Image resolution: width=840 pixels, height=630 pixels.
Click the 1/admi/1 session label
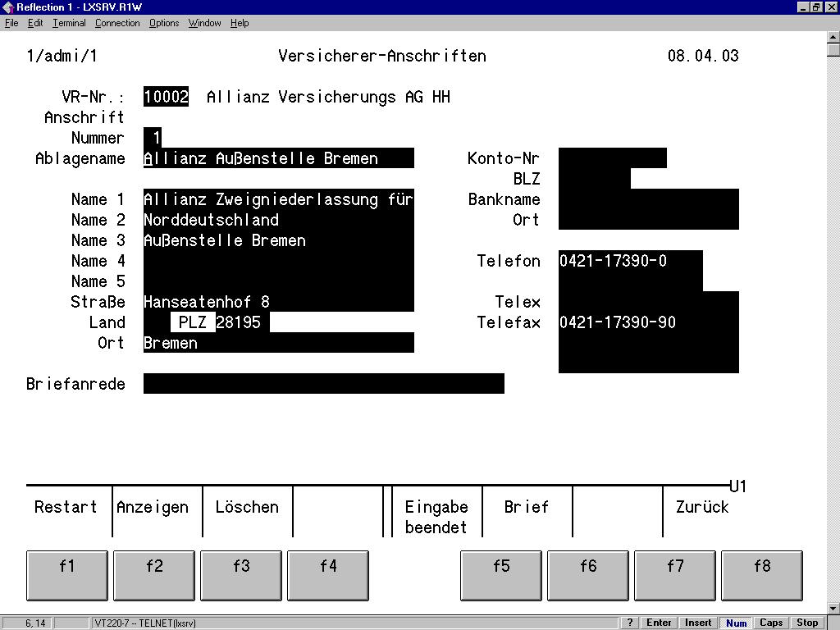(62, 56)
